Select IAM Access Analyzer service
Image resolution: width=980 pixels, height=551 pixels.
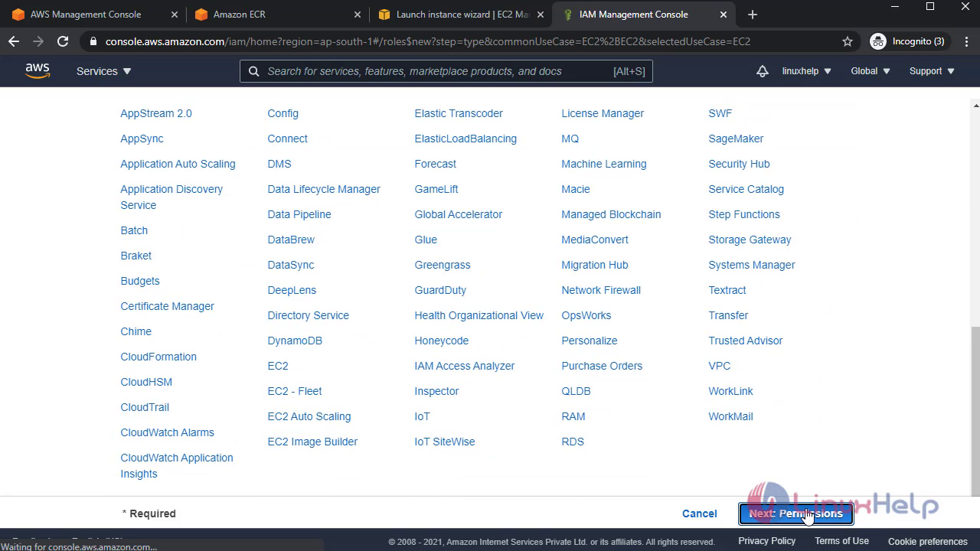point(465,366)
